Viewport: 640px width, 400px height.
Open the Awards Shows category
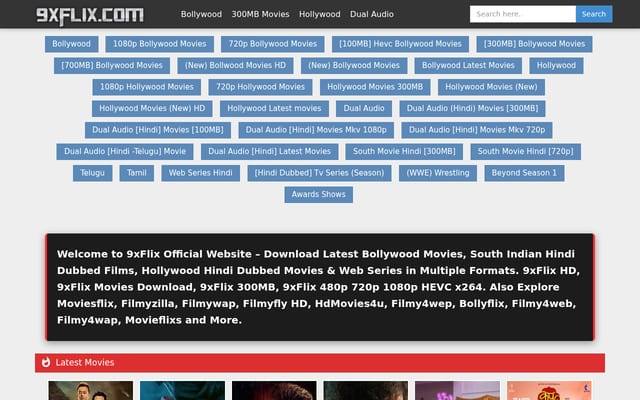(319, 195)
